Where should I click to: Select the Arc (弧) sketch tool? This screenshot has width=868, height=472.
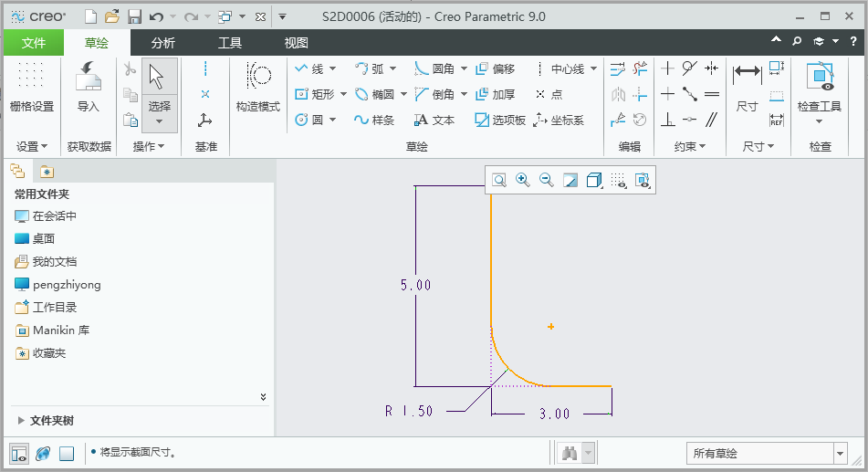coord(370,68)
